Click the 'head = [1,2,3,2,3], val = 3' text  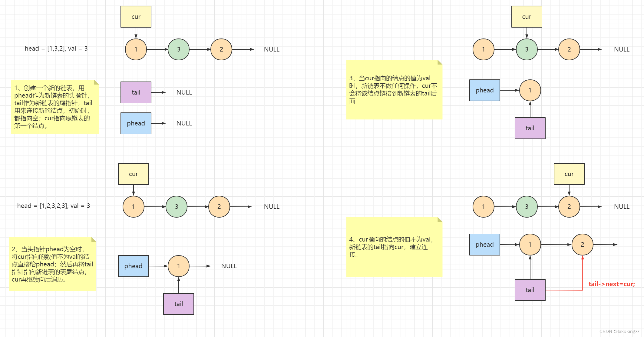click(54, 206)
